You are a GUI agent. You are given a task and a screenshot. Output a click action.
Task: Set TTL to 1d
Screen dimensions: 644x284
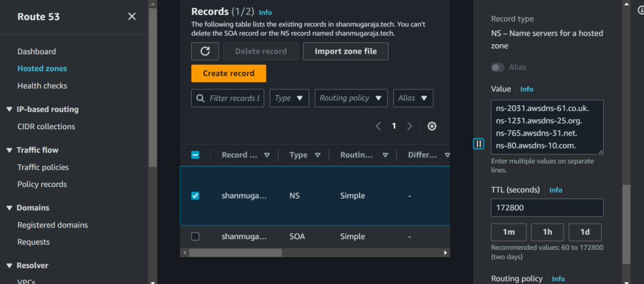pos(586,232)
